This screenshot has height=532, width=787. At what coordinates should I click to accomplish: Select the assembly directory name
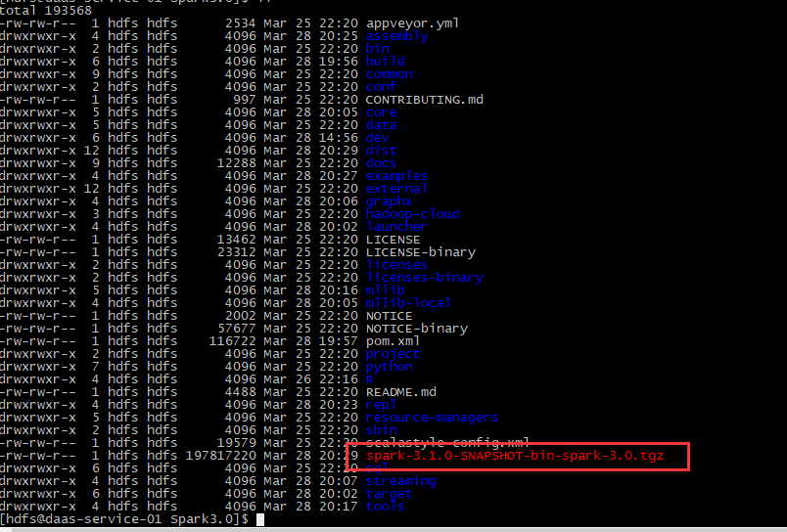(397, 36)
